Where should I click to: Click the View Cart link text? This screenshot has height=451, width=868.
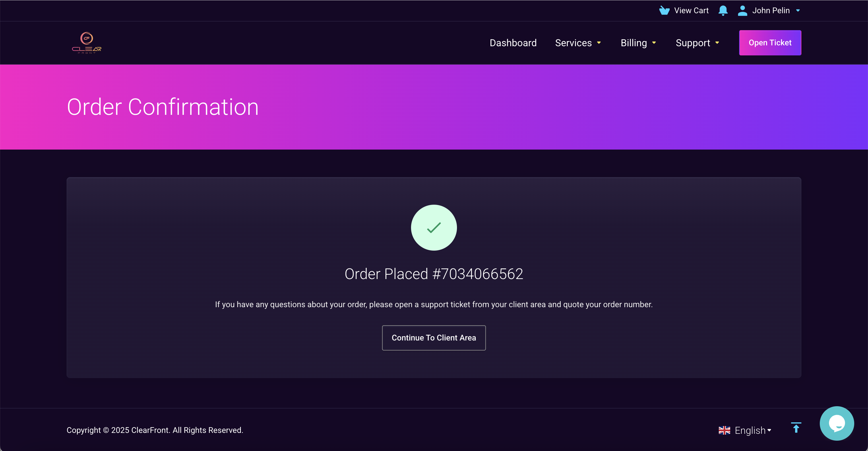tap(691, 10)
